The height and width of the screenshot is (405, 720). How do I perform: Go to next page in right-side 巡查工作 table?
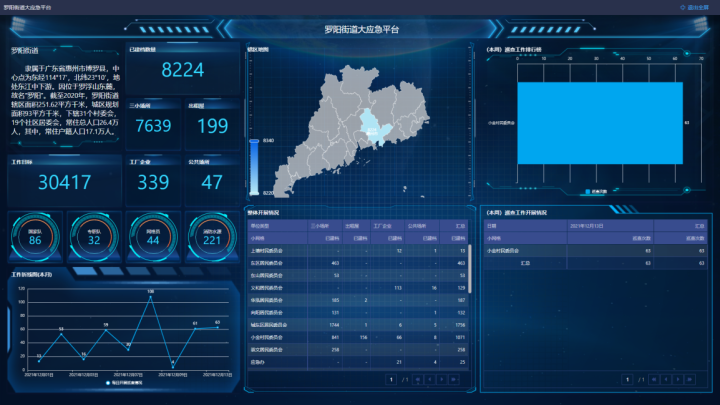679,380
